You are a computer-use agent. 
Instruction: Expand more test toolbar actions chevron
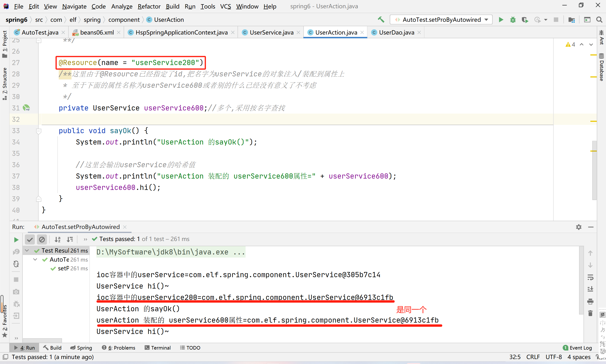[85, 239]
